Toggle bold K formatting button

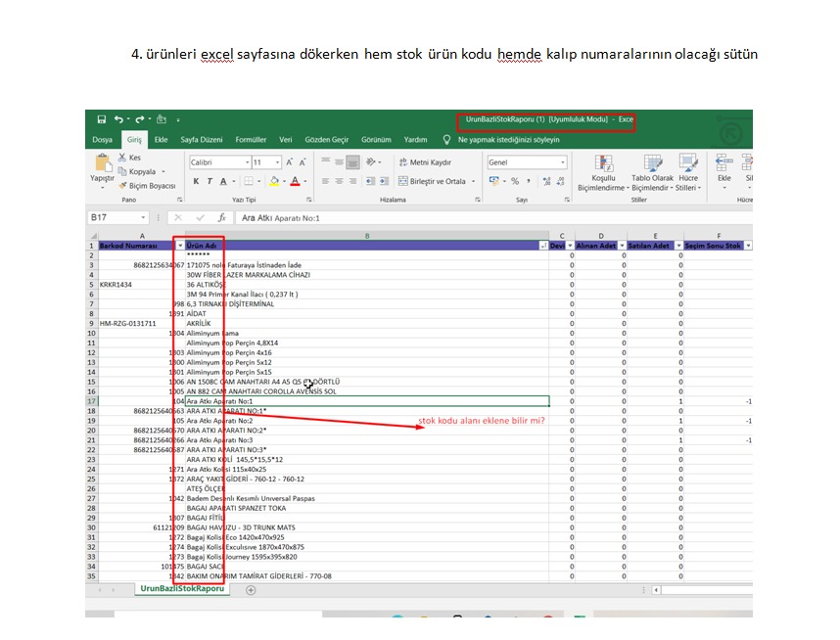[196, 181]
